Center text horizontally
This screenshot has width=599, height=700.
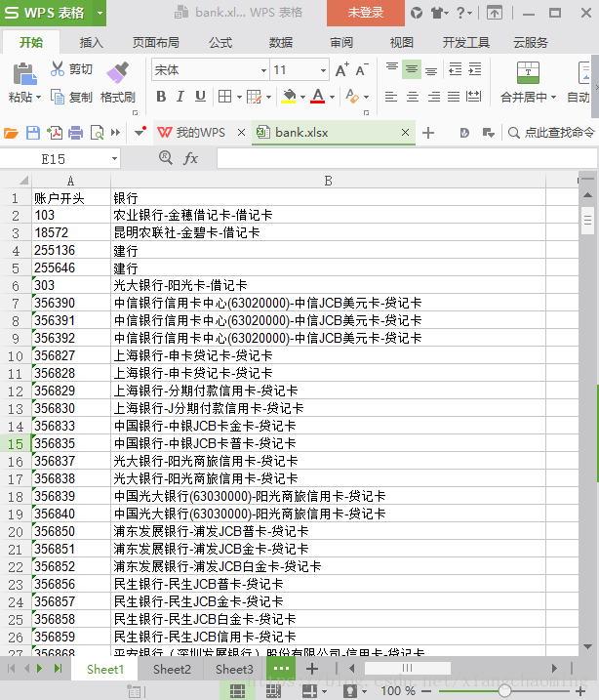click(x=413, y=97)
